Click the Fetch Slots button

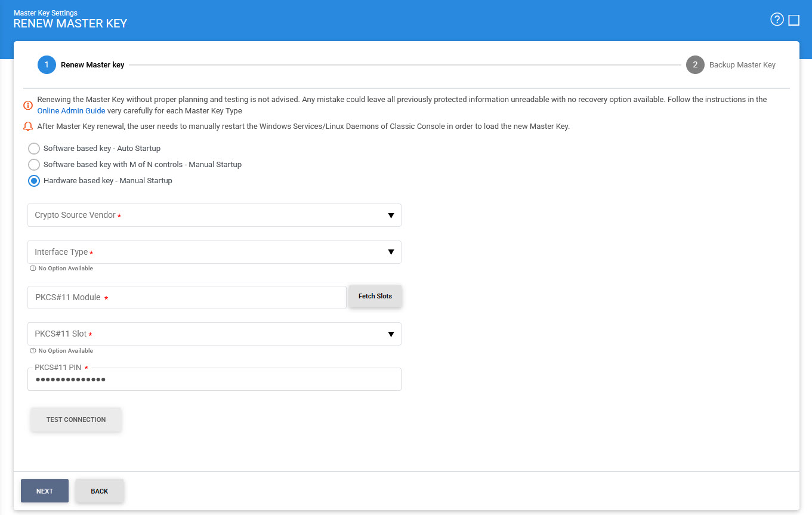pos(375,297)
